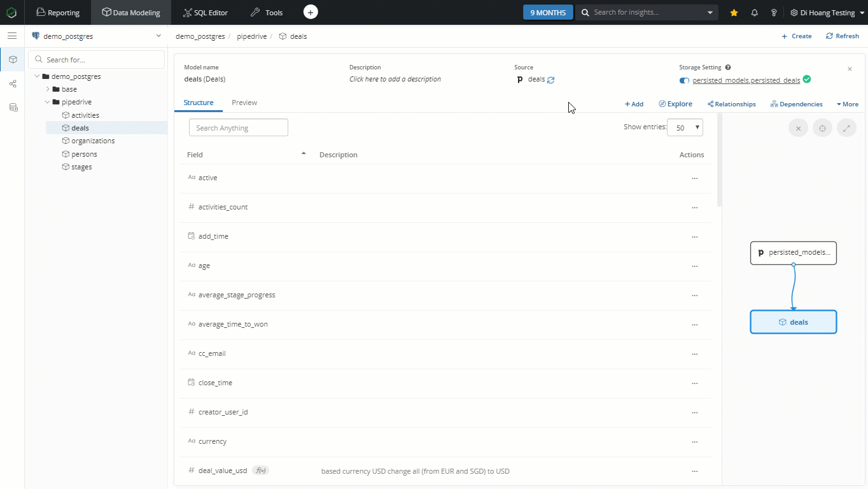Collapse the pipedrive folder
868x489 pixels.
coord(48,102)
